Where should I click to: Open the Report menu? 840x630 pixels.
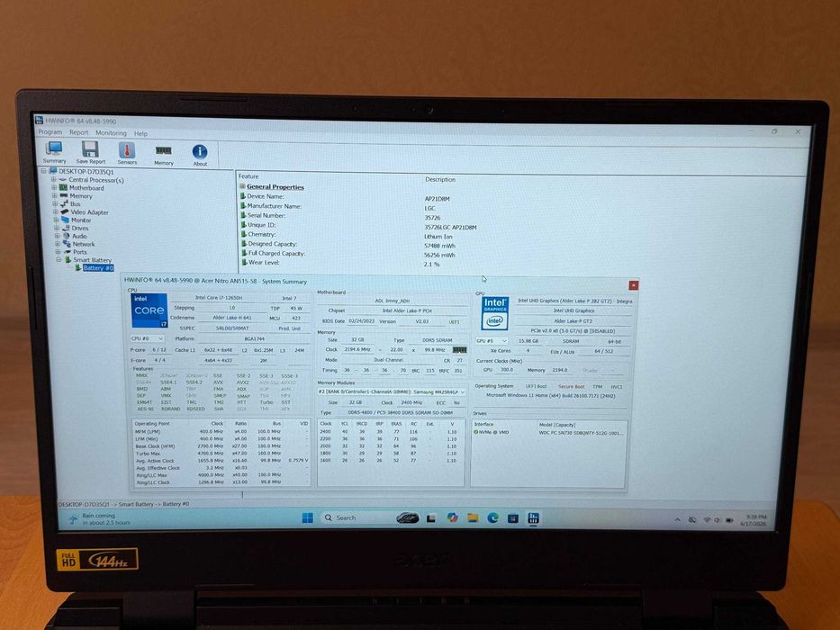point(78,132)
